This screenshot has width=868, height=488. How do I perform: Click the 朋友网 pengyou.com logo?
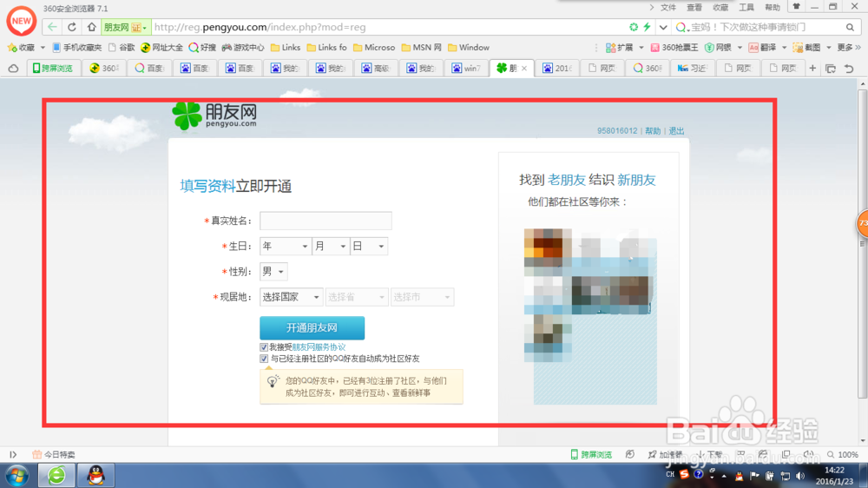[x=214, y=115]
